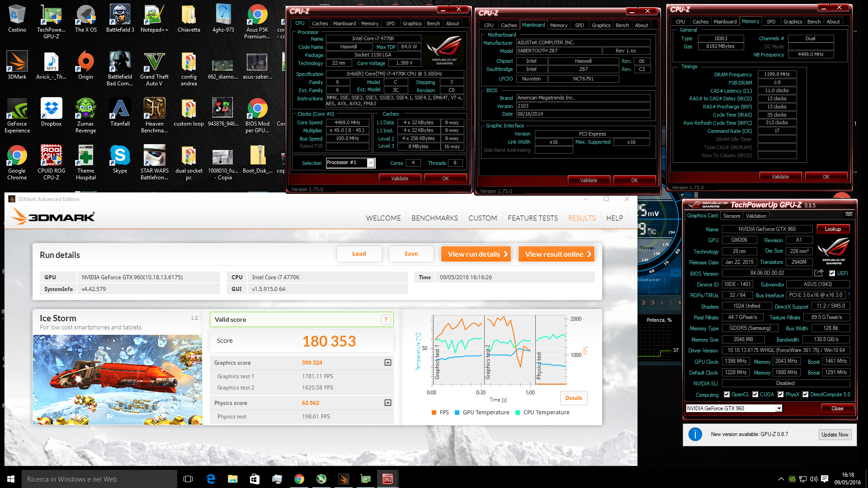Screen dimensions: 868x488
Task: Open FEATURE TESTS tab in 3DMark
Action: pos(533,218)
